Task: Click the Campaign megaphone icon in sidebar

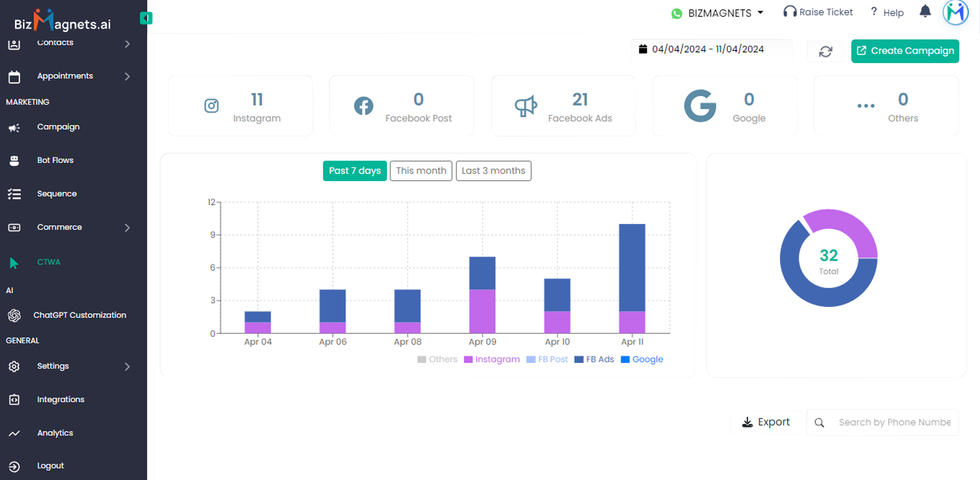Action: [x=14, y=128]
